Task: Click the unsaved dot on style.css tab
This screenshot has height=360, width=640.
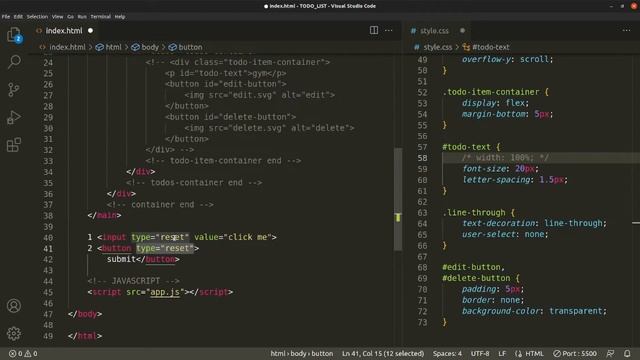Action: [x=462, y=31]
